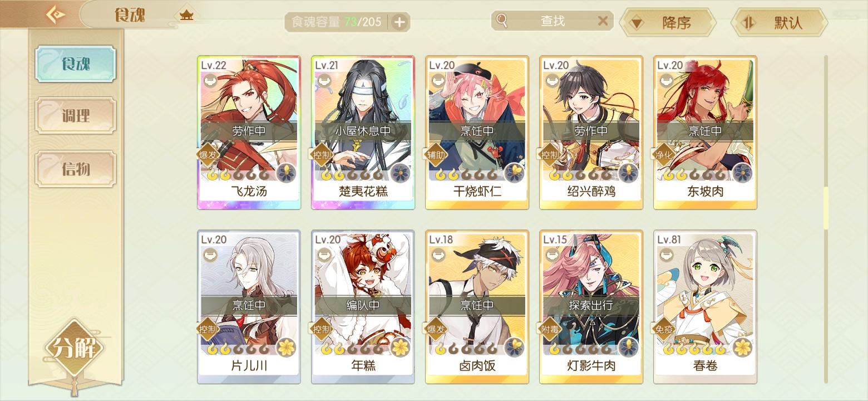868x401 pixels.
Task: Switch to the 信物 tab
Action: tap(76, 168)
